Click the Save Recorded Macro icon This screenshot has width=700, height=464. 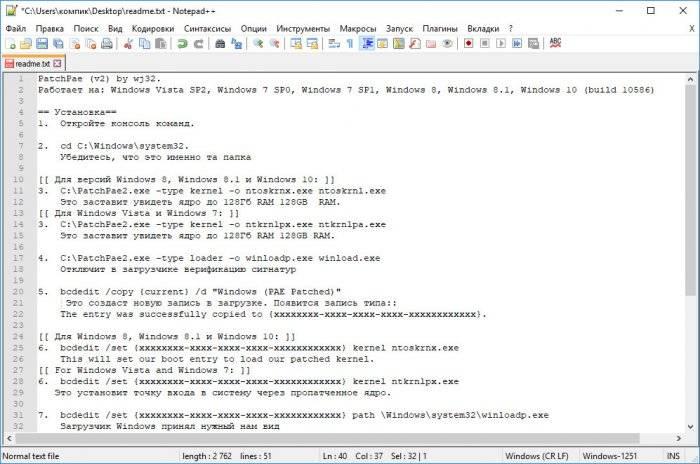pos(533,43)
